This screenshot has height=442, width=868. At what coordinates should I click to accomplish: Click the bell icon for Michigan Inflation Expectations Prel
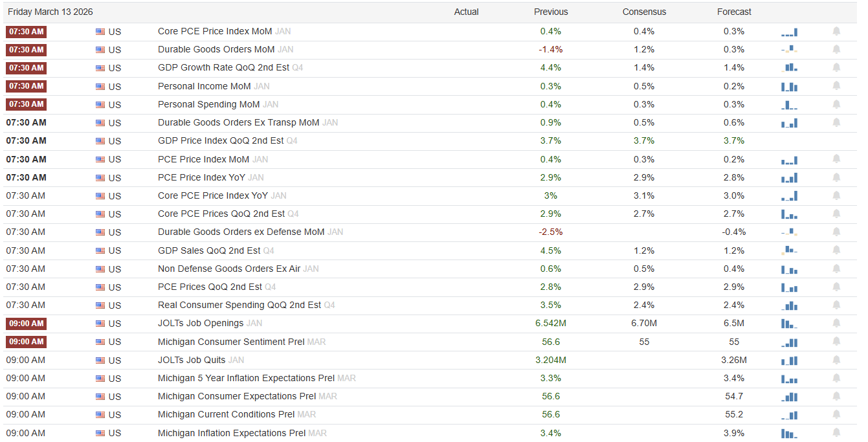(x=836, y=433)
